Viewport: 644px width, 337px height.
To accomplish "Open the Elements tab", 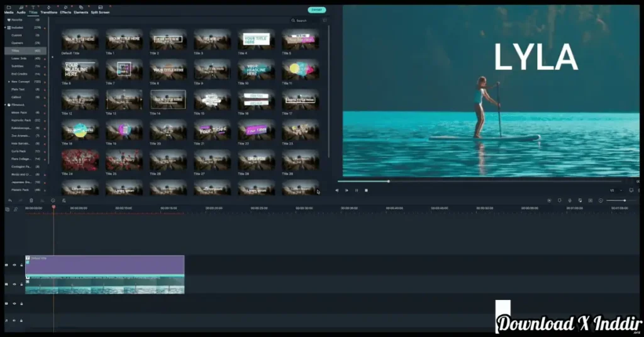I will [81, 10].
